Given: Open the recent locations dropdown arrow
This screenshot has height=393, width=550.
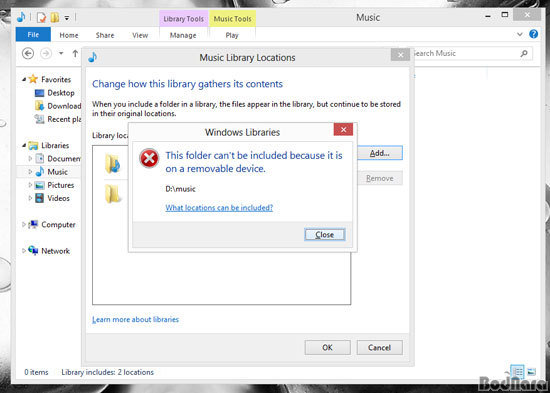Looking at the screenshot, I should (x=61, y=53).
